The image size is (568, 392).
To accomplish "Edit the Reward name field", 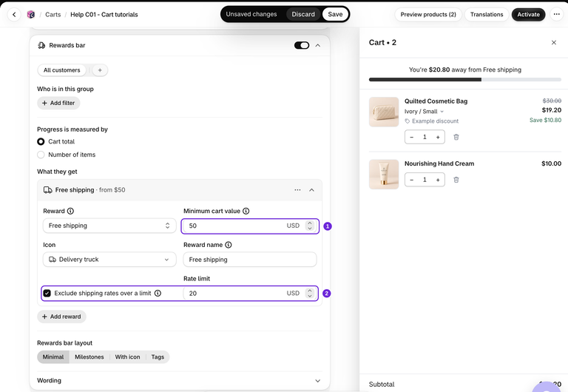I will pos(250,260).
